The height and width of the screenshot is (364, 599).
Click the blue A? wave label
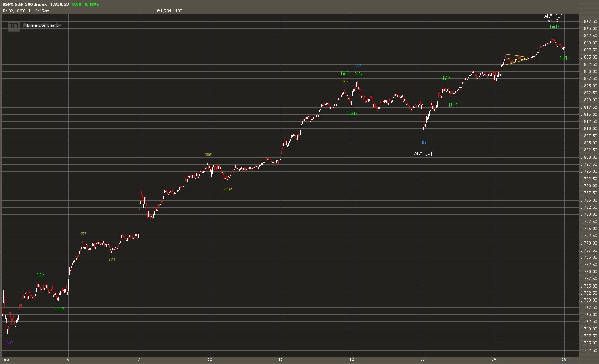pos(358,66)
